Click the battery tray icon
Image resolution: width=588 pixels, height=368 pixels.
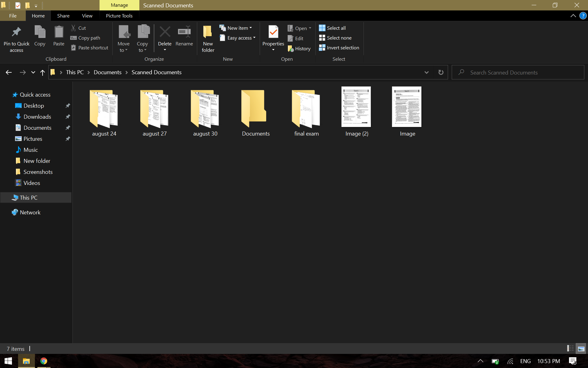495,361
